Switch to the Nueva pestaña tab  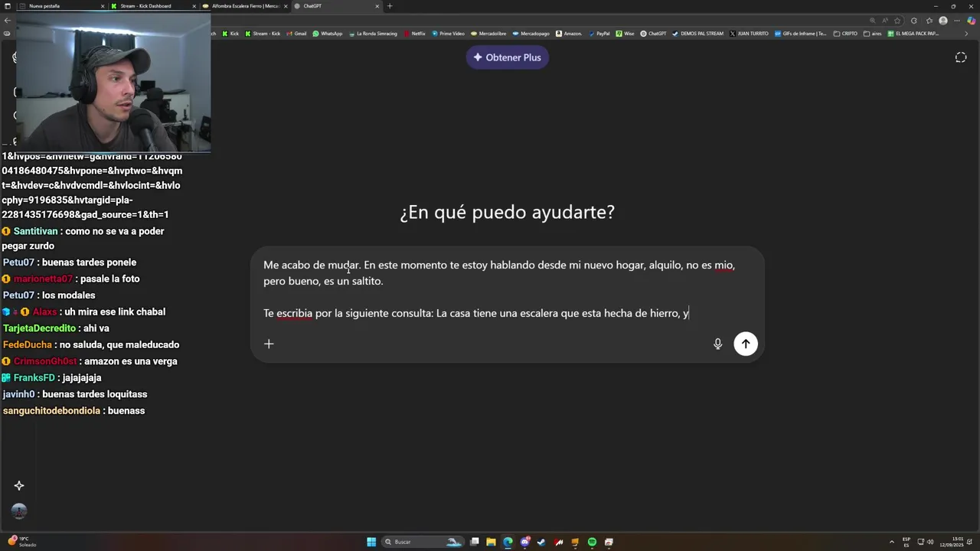[61, 6]
